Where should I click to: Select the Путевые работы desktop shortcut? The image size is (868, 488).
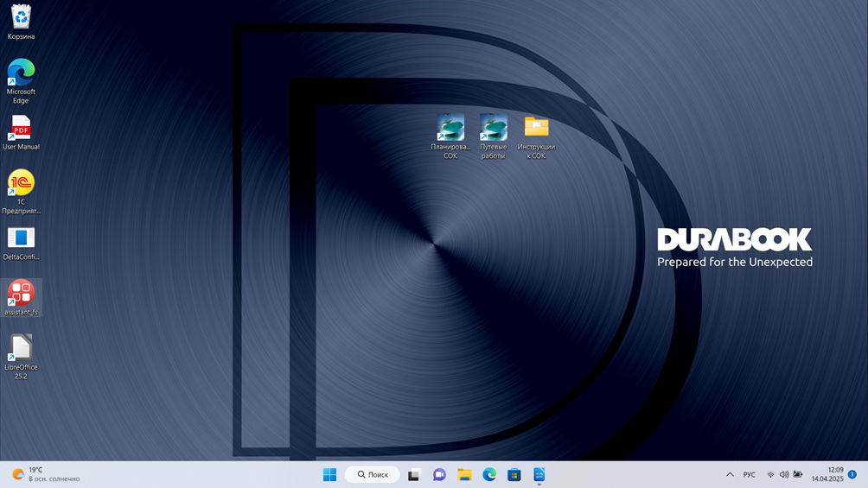click(x=494, y=136)
